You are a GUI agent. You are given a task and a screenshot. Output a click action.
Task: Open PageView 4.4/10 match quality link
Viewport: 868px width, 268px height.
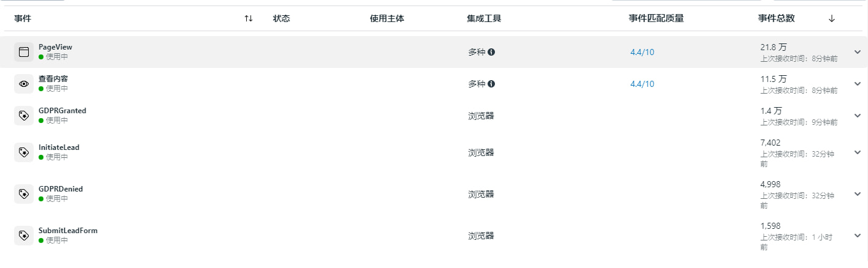642,52
